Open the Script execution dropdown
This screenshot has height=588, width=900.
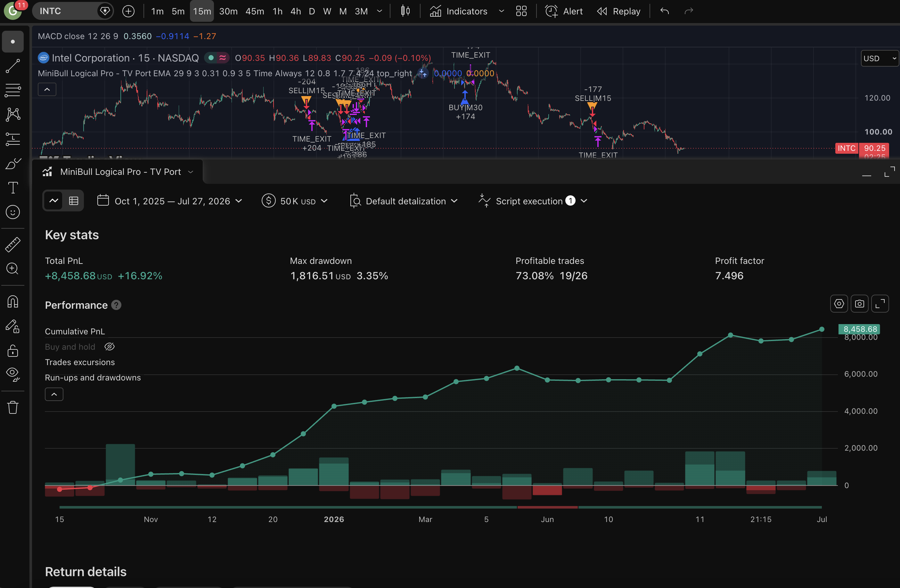pyautogui.click(x=533, y=201)
